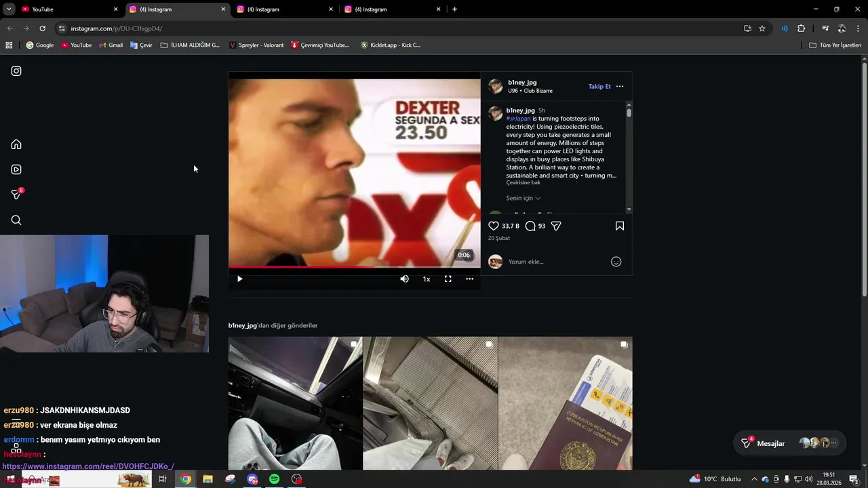Switch to fourth Instagram tab
The width and height of the screenshot is (868, 488).
pos(393,9)
